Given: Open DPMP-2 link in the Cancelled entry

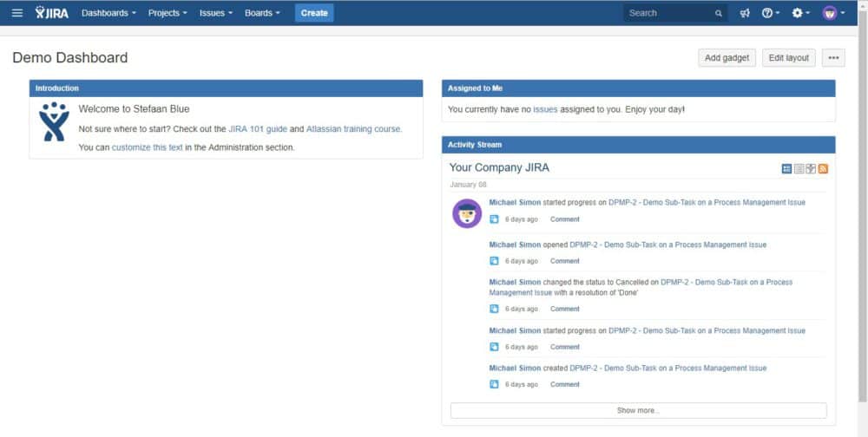Looking at the screenshot, I should (727, 282).
